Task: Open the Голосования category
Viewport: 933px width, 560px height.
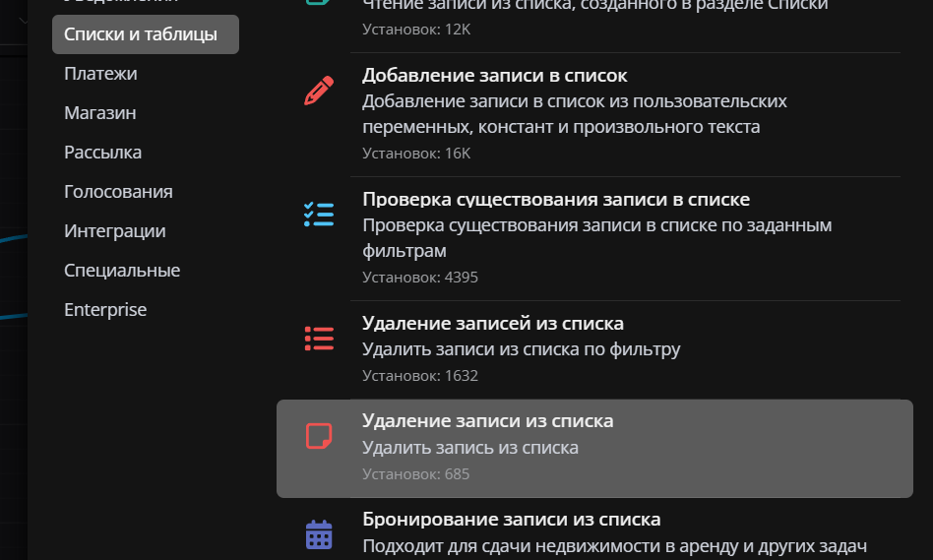Action: pos(118,192)
